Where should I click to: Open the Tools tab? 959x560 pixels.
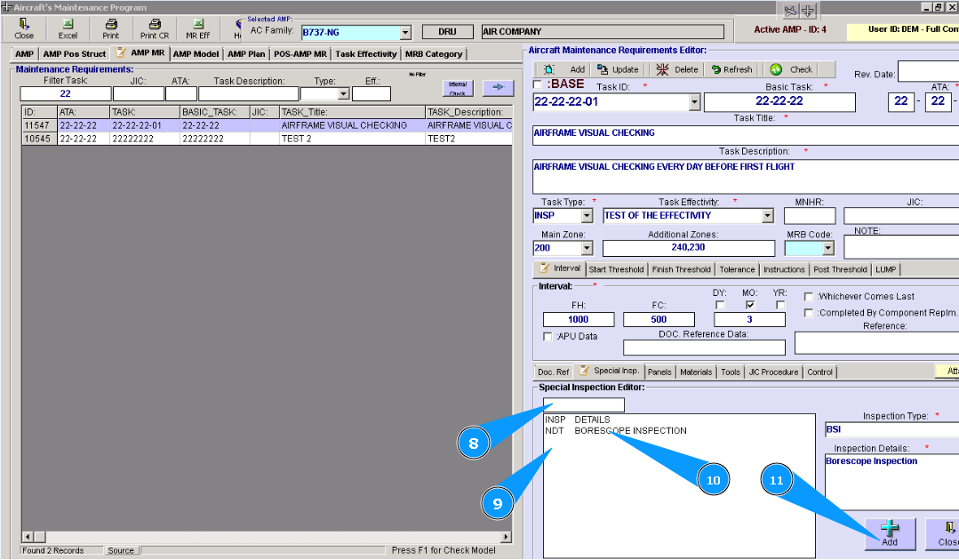pos(731,372)
